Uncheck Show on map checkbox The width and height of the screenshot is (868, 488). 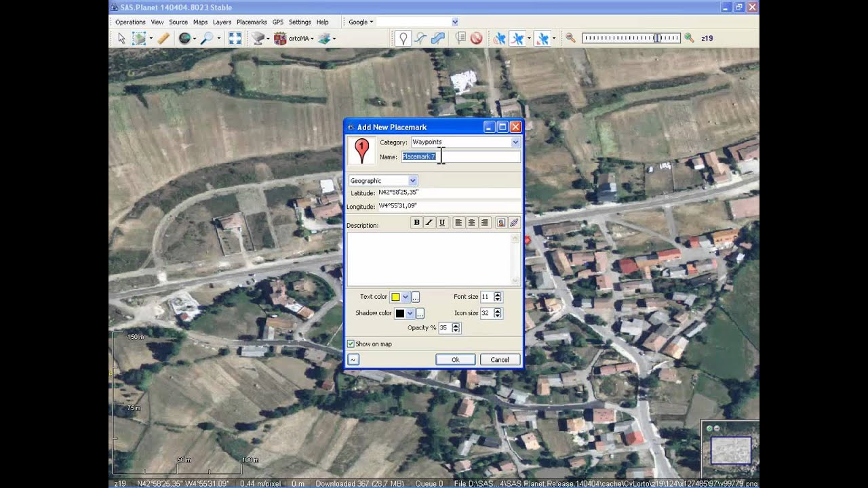(x=351, y=344)
